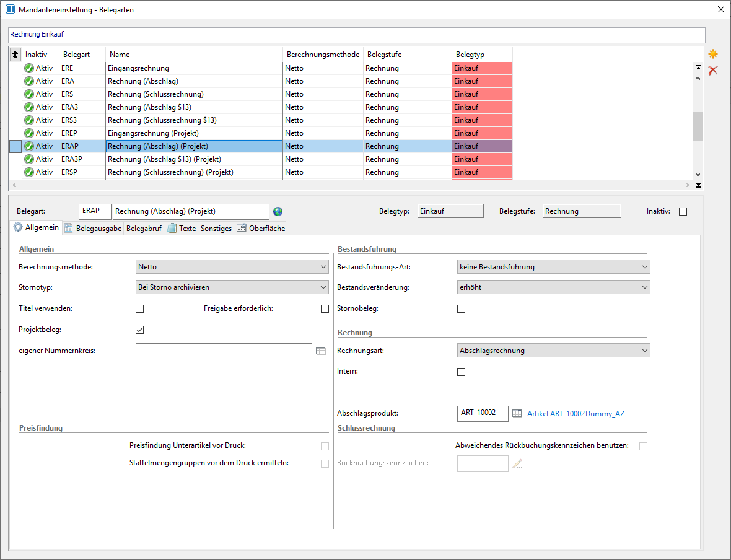Image resolution: width=731 pixels, height=560 pixels.
Task: Open the Abschlagsprodukt lookup table icon
Action: click(x=517, y=413)
